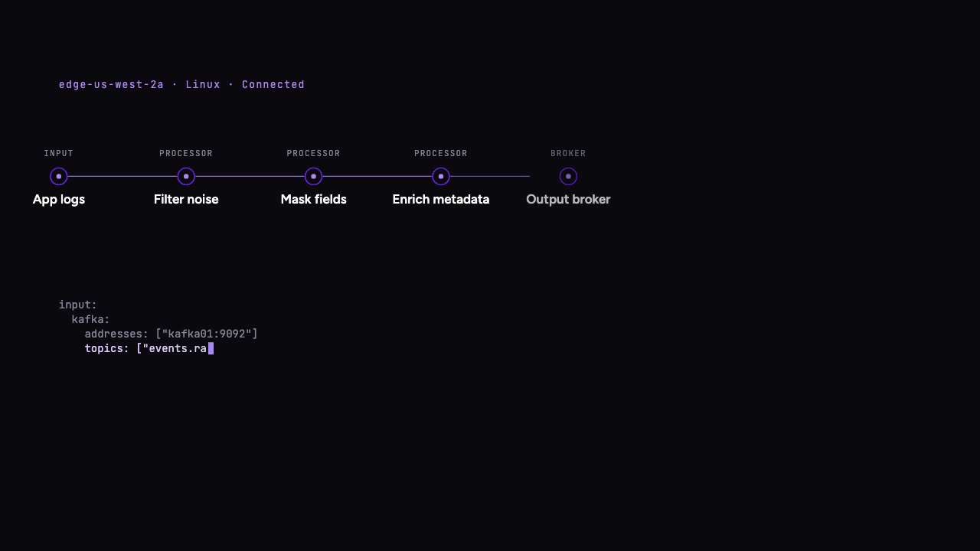Click the kafka: line in config
This screenshot has width=980, height=551.
90,319
